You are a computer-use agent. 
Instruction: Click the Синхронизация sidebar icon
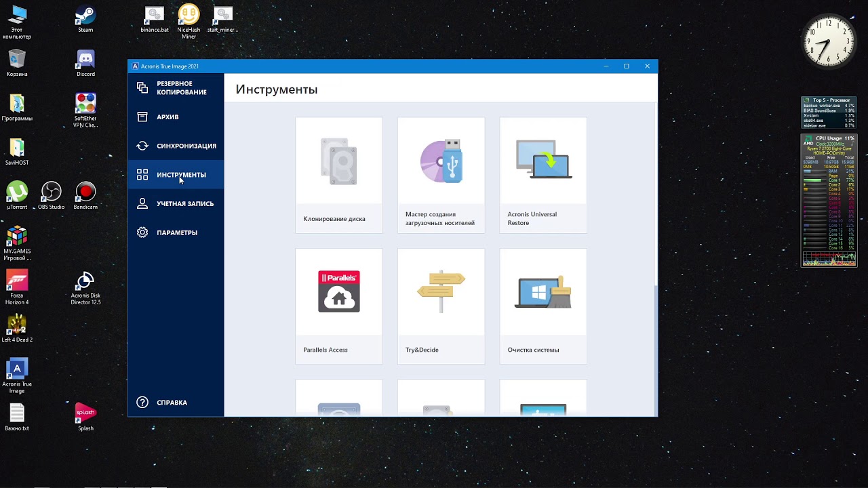142,146
